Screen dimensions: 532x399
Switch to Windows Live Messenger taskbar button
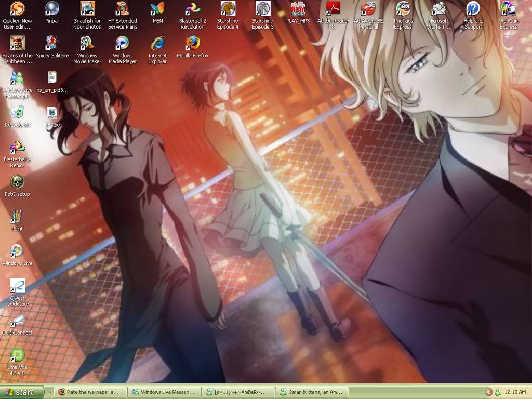click(x=165, y=392)
